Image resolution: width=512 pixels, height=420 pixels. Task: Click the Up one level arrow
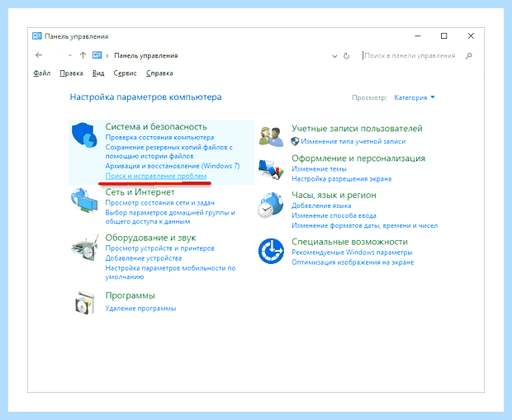point(83,55)
